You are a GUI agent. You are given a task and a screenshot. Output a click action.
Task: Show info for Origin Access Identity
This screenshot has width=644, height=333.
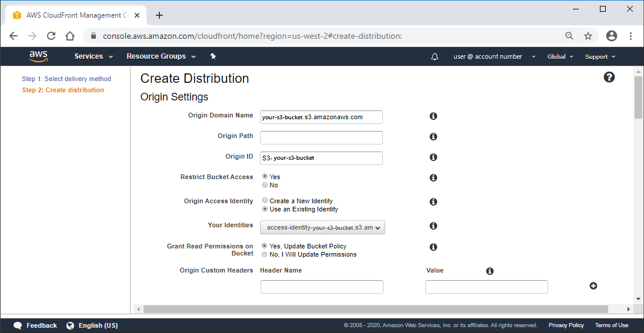pos(433,202)
